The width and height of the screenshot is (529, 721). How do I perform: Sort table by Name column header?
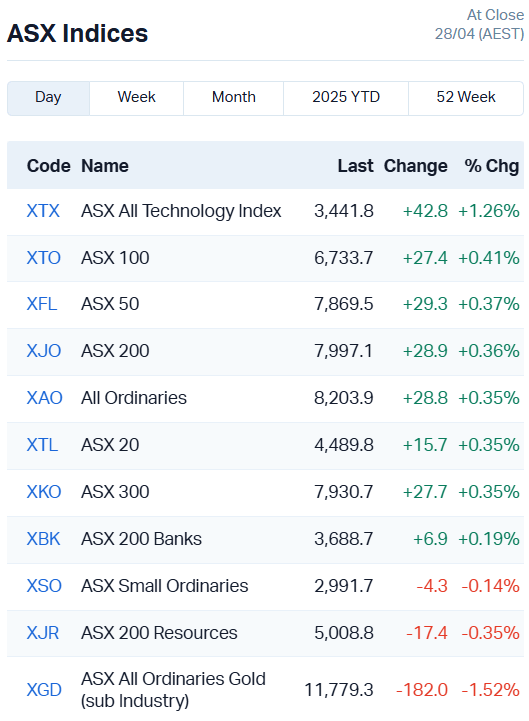105,166
